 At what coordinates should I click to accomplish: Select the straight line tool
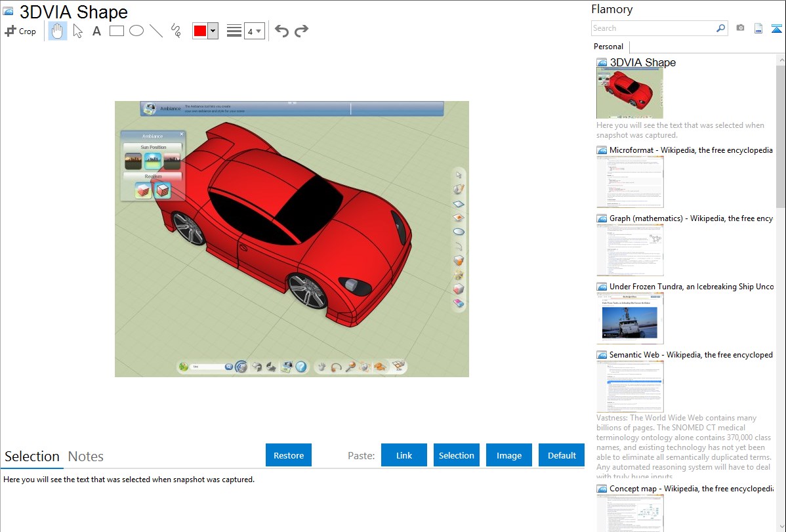pos(156,31)
